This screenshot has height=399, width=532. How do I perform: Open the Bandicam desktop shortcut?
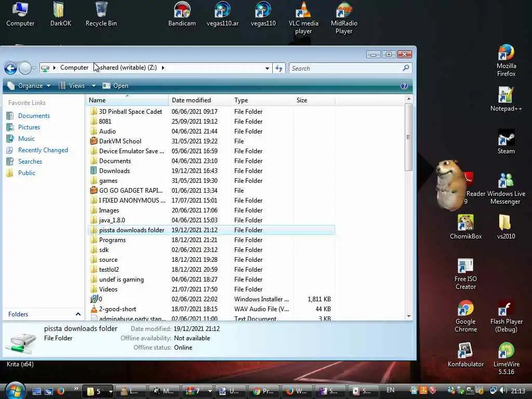pos(182,14)
